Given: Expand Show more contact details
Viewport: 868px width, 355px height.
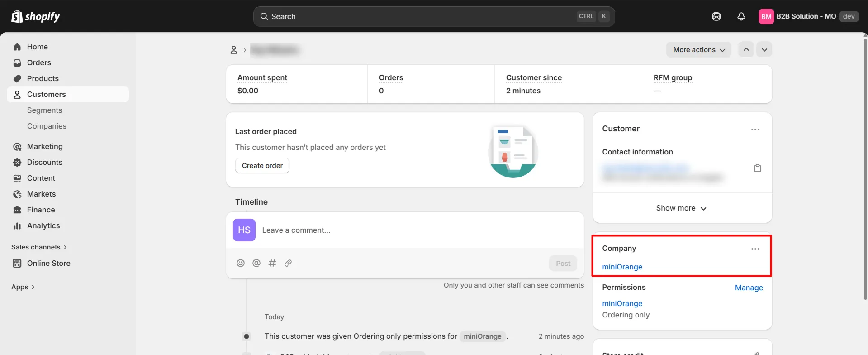Looking at the screenshot, I should (x=682, y=208).
